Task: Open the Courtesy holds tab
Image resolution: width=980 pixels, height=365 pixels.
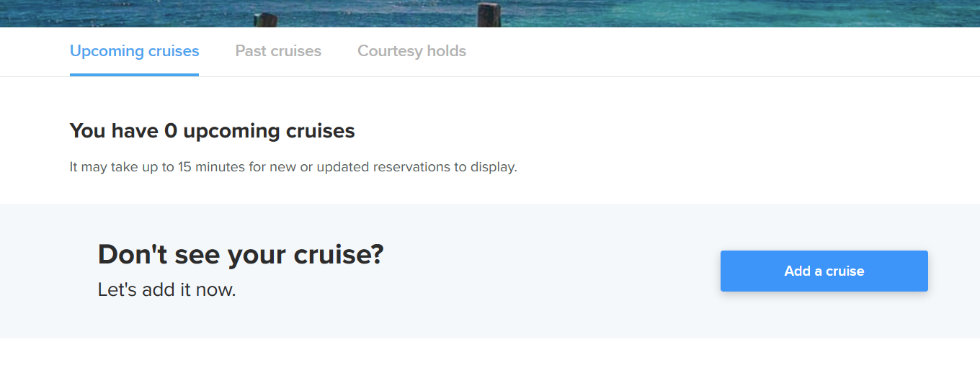Action: tap(411, 51)
